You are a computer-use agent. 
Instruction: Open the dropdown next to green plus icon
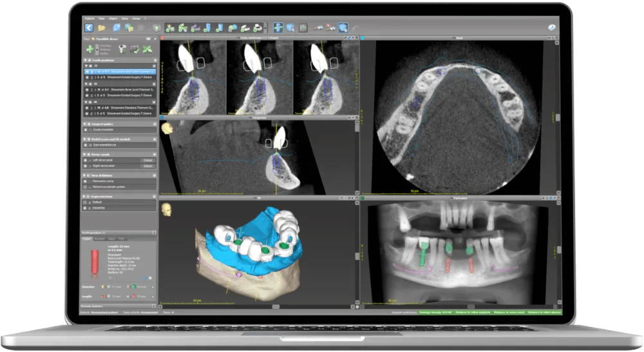(97, 50)
